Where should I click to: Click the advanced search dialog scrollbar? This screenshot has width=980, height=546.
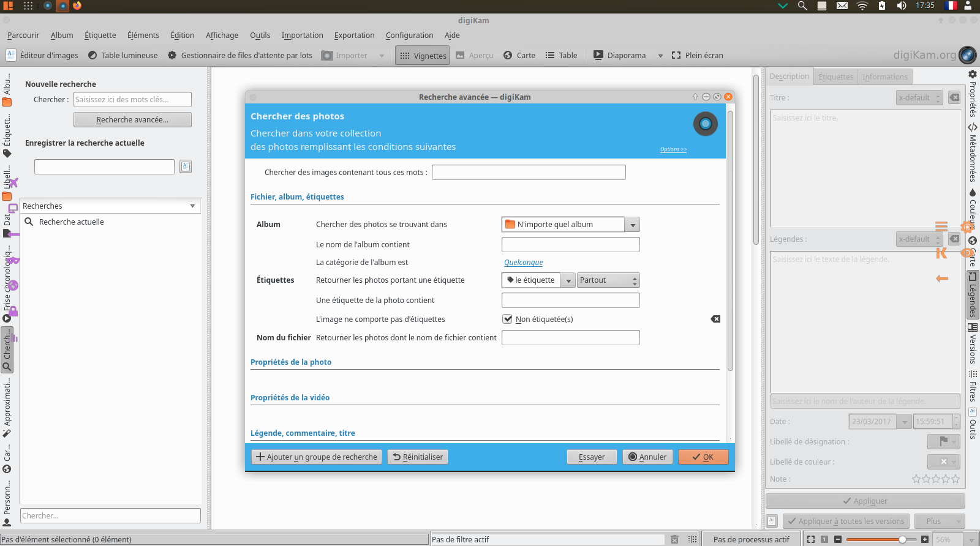(730, 240)
